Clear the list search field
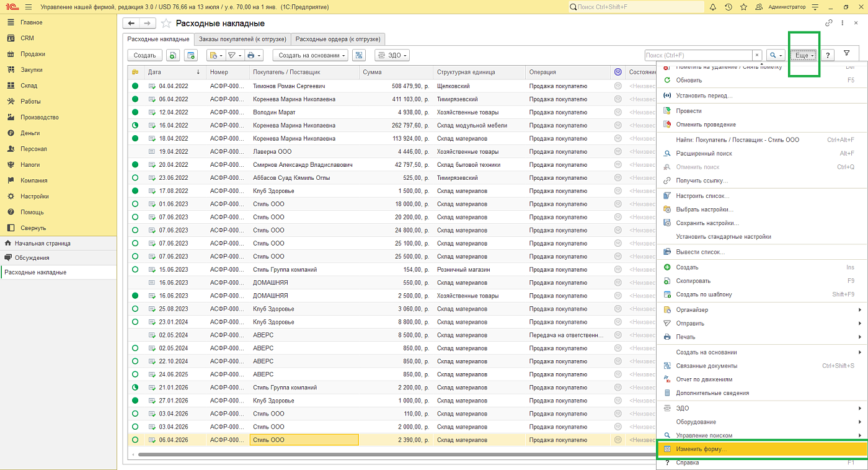Screen dimensions: 868x470 tap(756, 55)
